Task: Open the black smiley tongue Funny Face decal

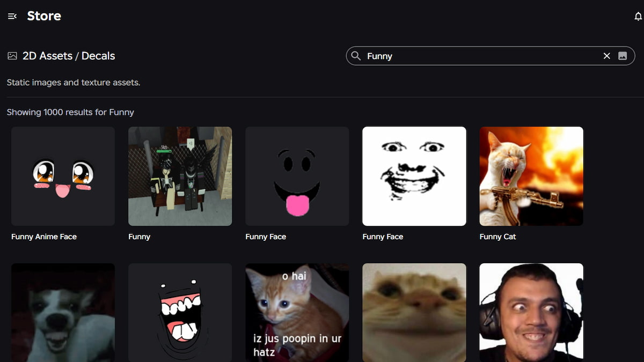Action: (297, 176)
